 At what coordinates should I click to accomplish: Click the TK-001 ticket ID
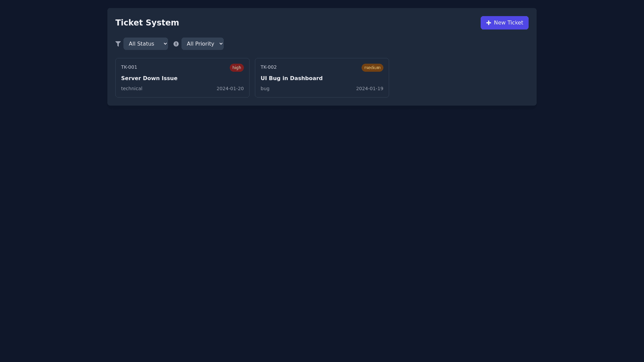[x=129, y=67]
